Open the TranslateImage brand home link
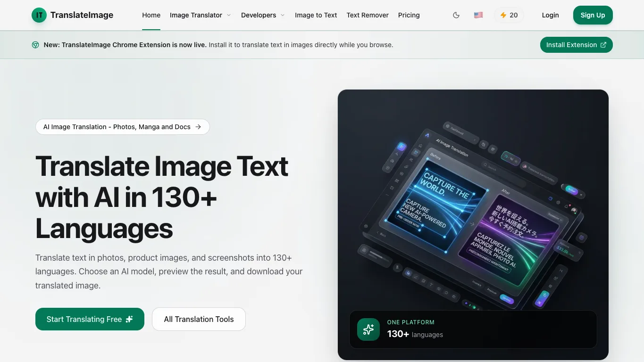644x362 pixels. click(73, 15)
